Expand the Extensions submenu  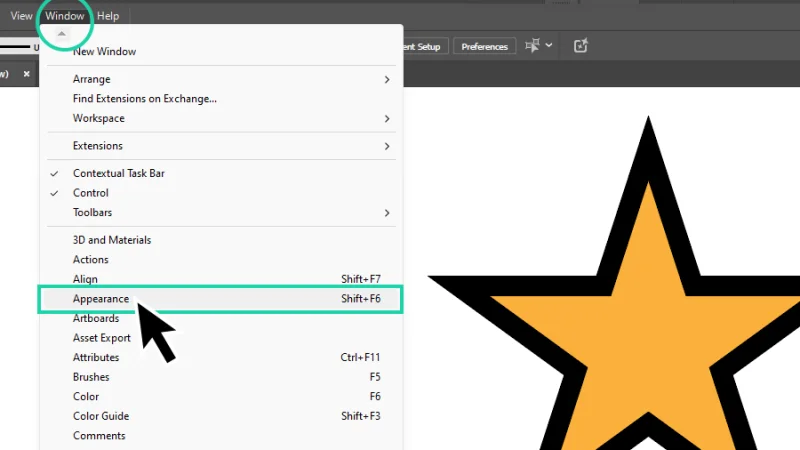(x=221, y=146)
